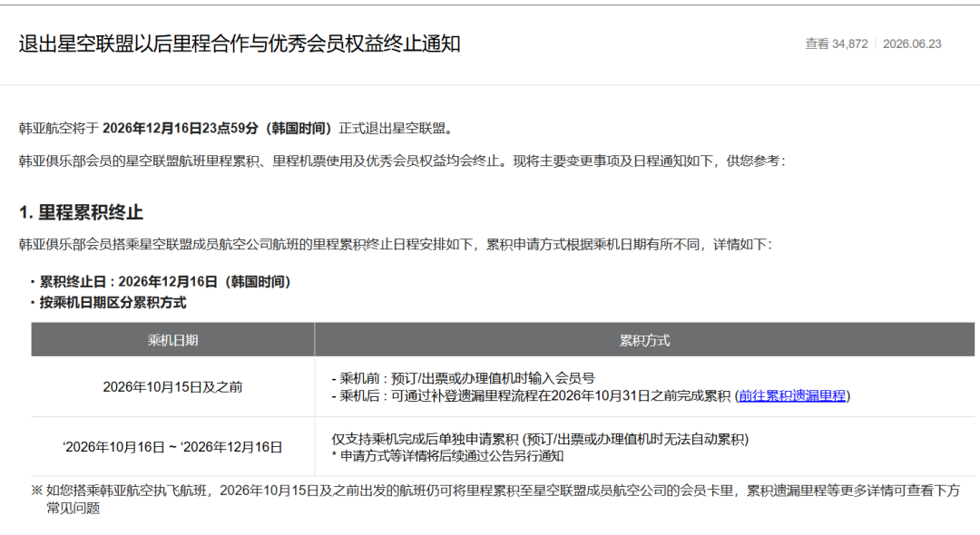Click the table header 累积方式

[x=644, y=340]
